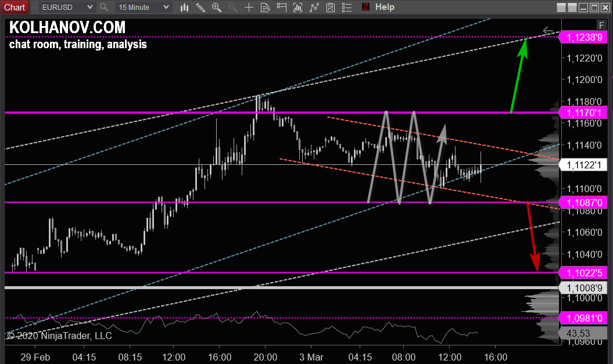Open the Chart Trader panel icon
Image resolution: width=613 pixels, height=364 pixels.
(281, 7)
